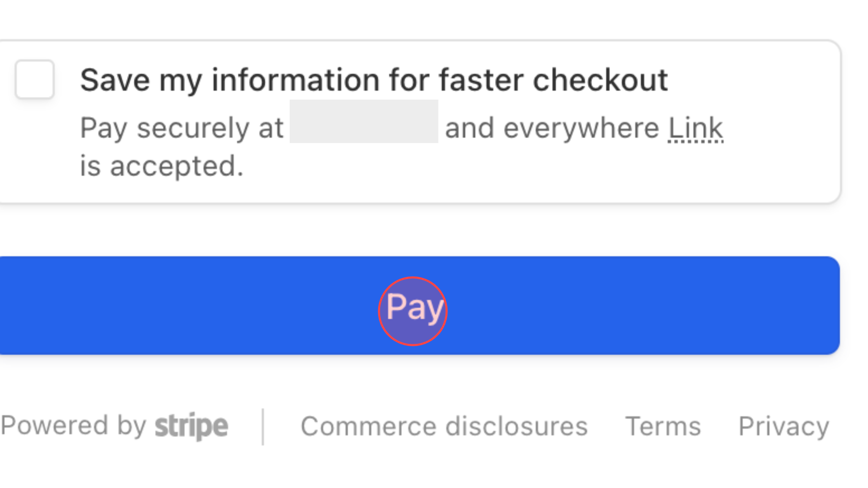Open the Commerce disclosures link
Viewport: 868px width, 488px height.
point(444,426)
